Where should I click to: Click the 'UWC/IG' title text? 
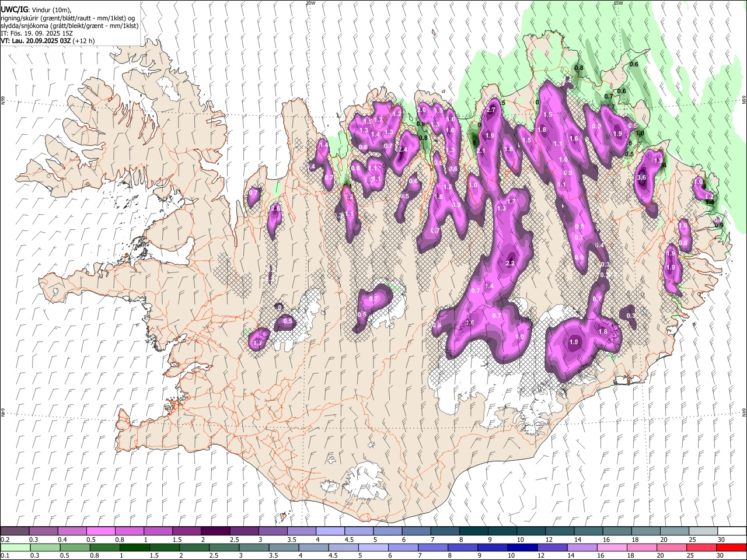click(x=14, y=9)
